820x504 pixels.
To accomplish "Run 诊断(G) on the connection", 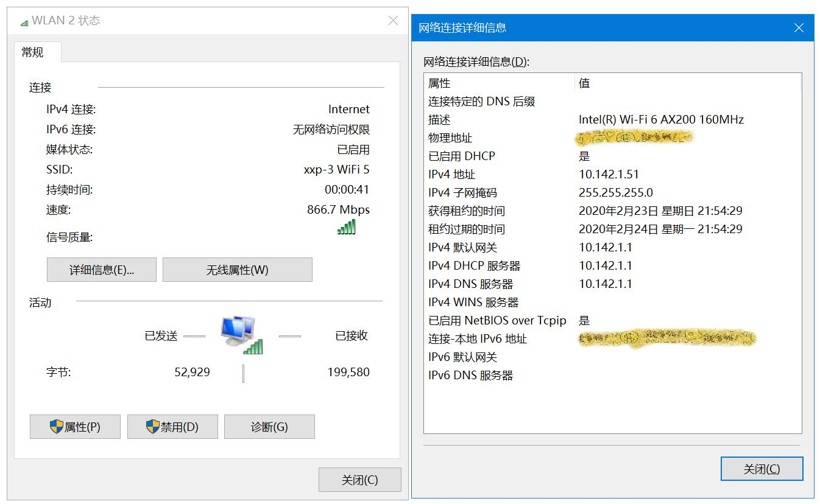I will tap(269, 426).
